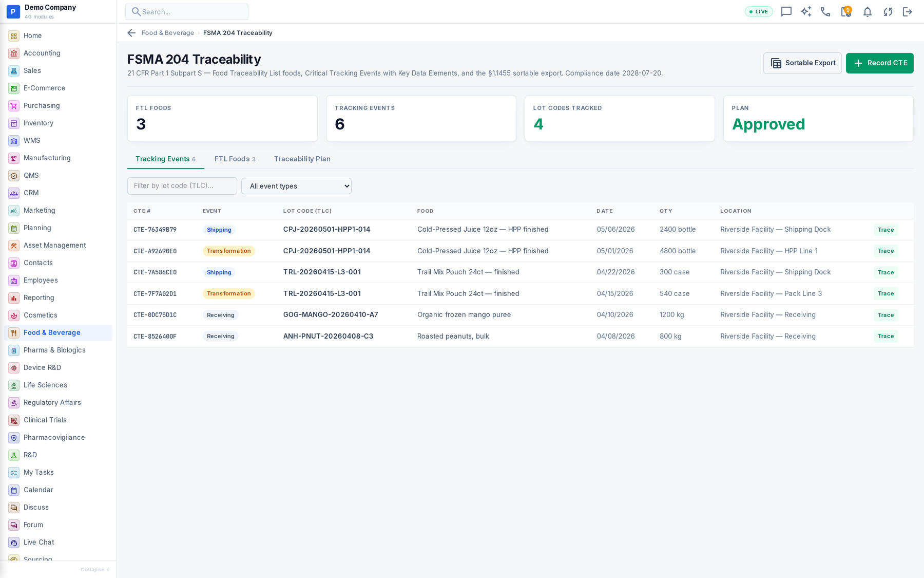The width and height of the screenshot is (924, 578).
Task: Click the Receiving badge for CTE-8526400F
Action: point(221,337)
